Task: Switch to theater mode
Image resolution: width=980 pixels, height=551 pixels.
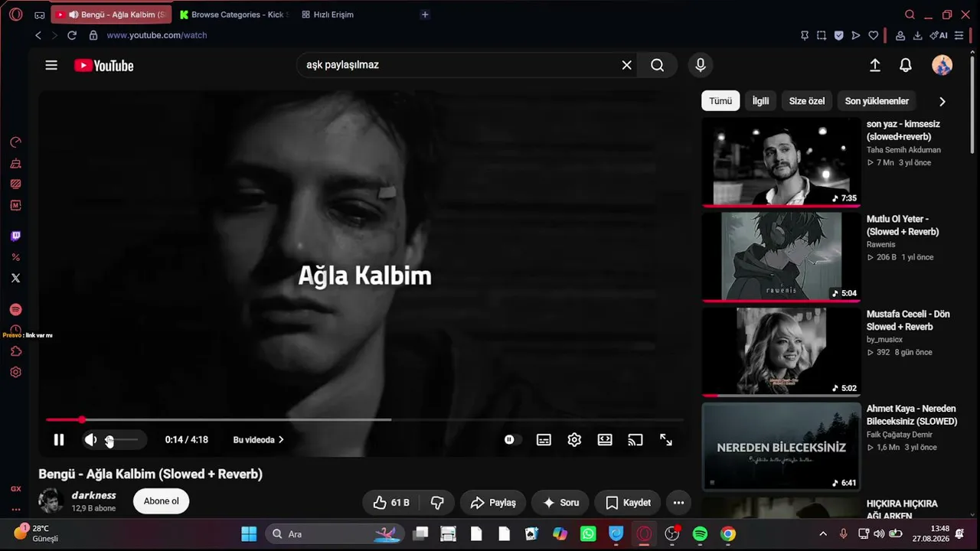Action: 605,440
